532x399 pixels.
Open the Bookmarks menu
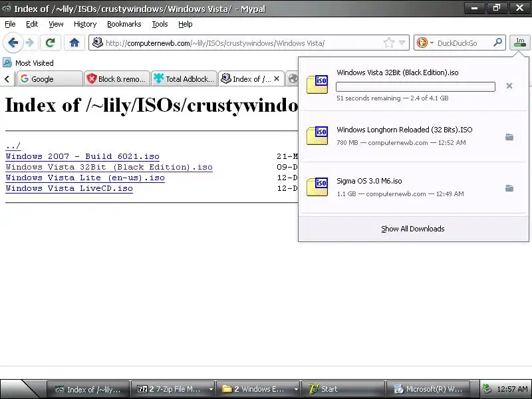point(124,24)
